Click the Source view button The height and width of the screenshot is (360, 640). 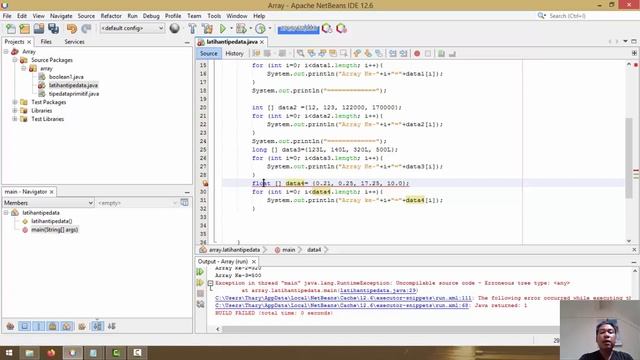(209, 53)
